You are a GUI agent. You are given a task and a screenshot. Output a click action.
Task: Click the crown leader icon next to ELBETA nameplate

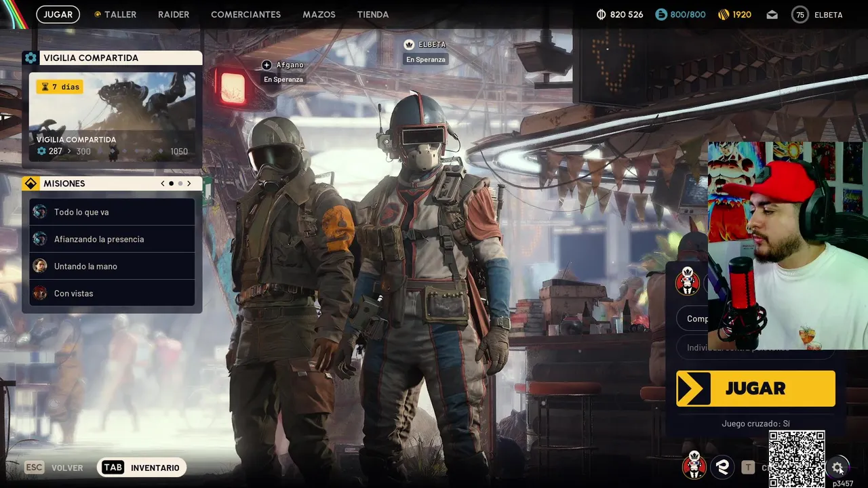coord(409,45)
